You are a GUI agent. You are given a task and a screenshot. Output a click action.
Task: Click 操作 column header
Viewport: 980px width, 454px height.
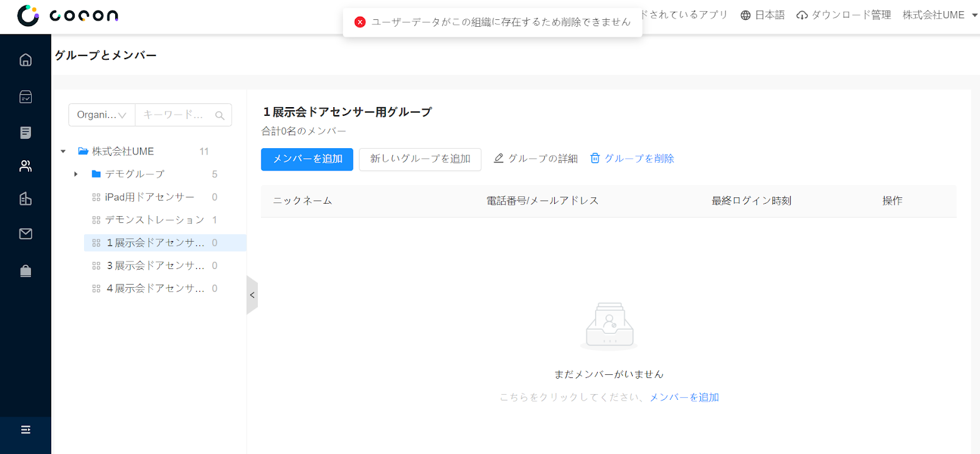pos(892,201)
